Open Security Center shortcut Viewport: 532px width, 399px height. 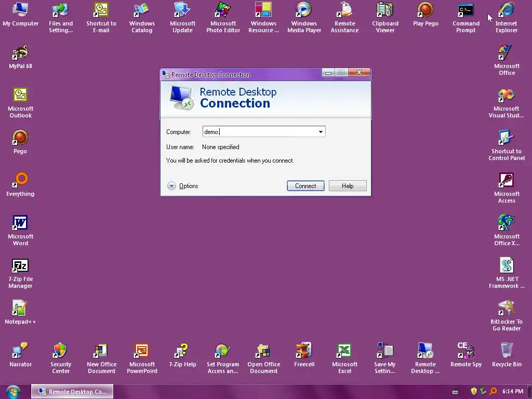coord(61,358)
